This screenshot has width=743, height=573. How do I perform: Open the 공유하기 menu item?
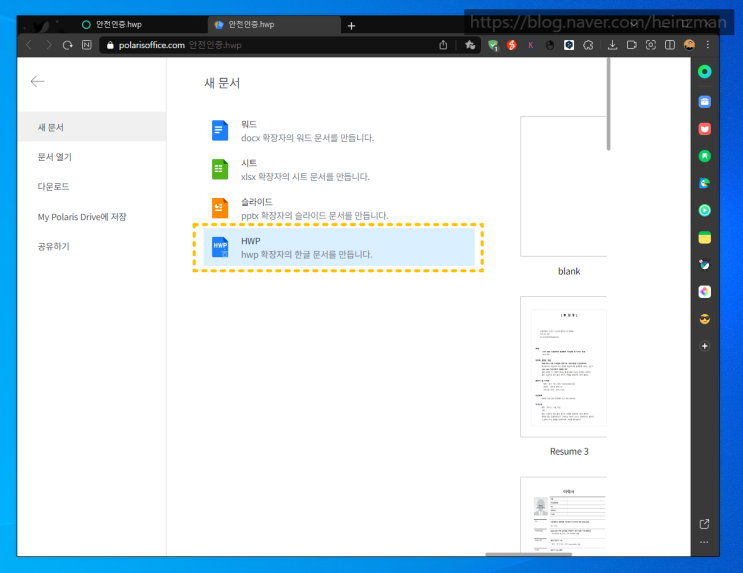pos(92,246)
